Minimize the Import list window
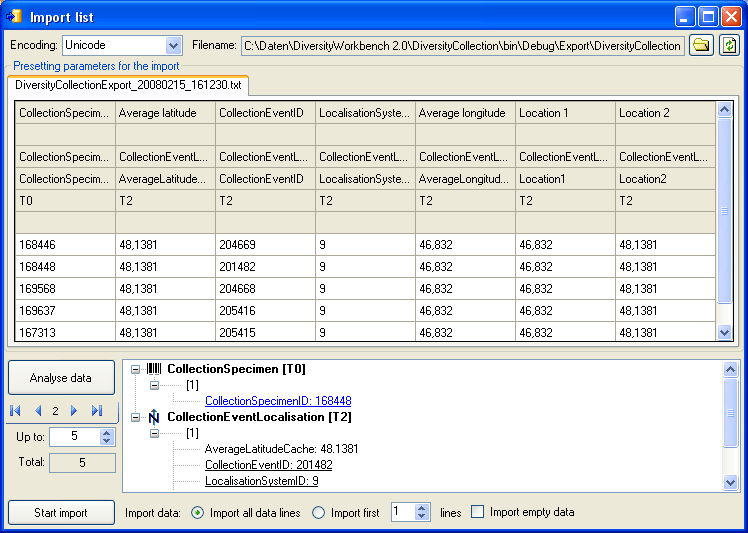The image size is (748, 533). click(x=684, y=18)
